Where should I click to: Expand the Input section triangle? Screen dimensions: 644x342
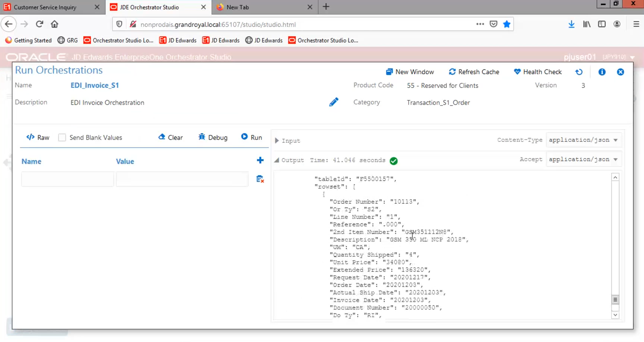277,141
